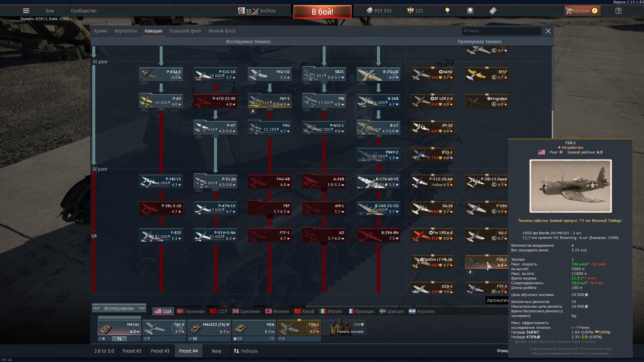Screen dimensions: 644x362
Task: Open the Сообщество menu
Action: pos(84,11)
